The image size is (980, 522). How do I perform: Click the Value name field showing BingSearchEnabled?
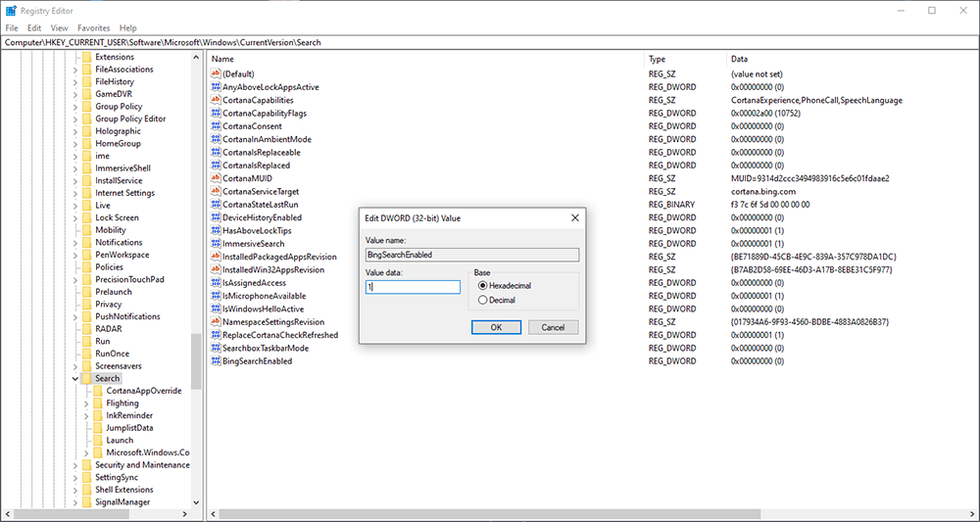coord(472,255)
